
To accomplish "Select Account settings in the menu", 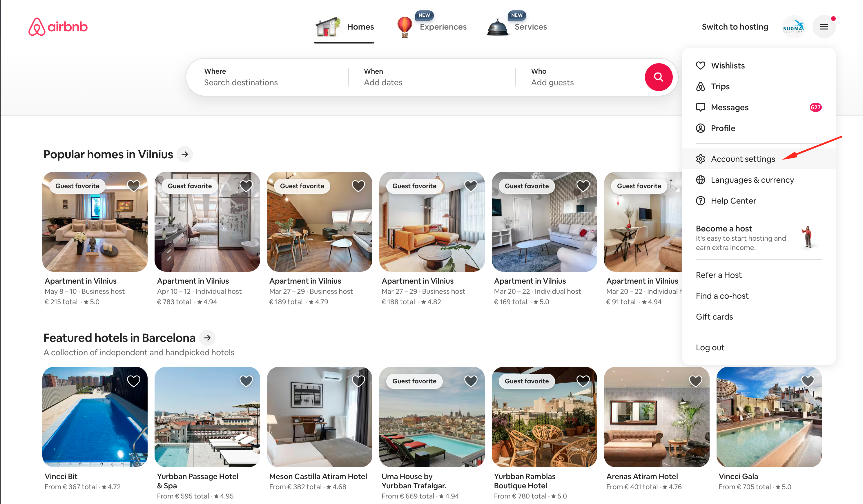I will pos(743,159).
